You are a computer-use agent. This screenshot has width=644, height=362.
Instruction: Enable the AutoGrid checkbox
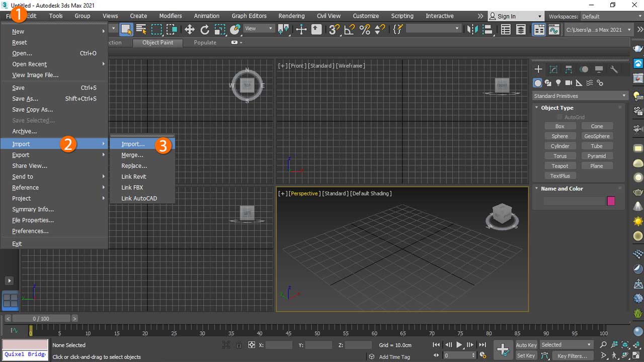pos(559,117)
